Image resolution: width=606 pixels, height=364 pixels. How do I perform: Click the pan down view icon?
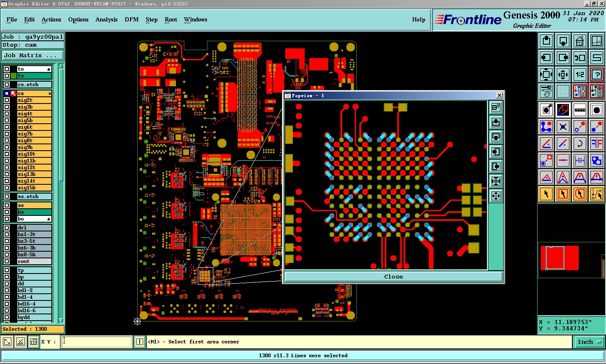point(563,41)
